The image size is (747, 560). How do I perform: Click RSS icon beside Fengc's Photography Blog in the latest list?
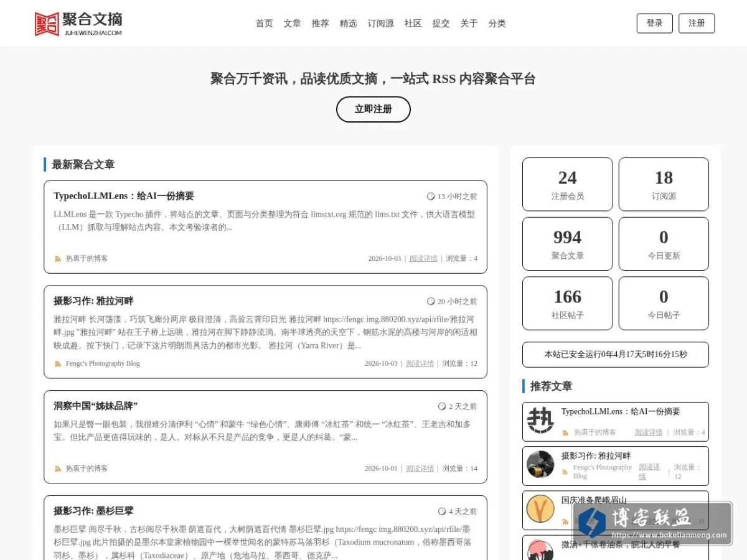[58, 364]
